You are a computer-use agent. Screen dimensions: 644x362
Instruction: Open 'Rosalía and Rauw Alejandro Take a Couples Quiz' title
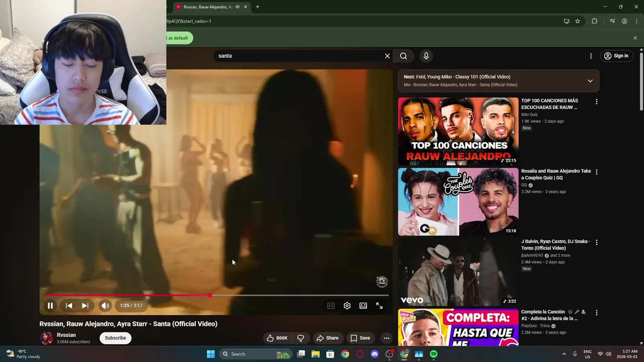coord(556,174)
